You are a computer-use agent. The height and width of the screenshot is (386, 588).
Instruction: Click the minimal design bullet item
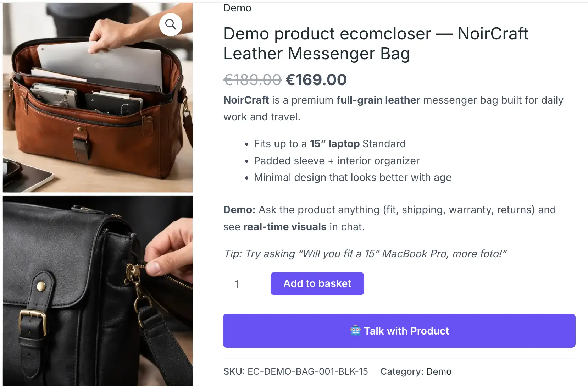352,177
